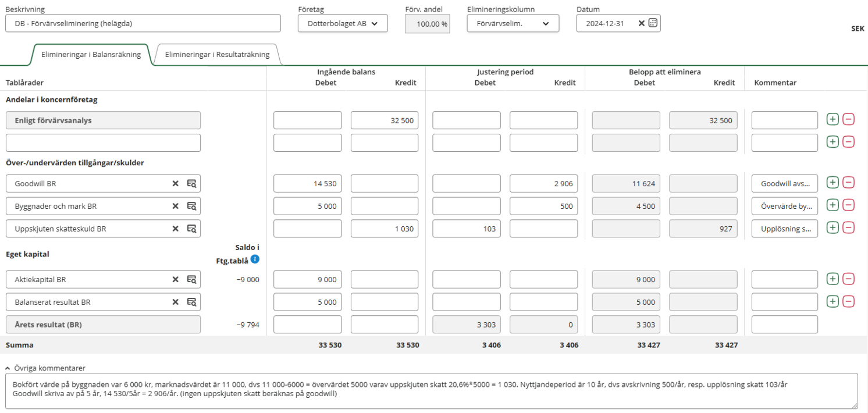Screen dimensions: 868x413
Task: Clear the Byggnader och mark BR row
Action: tap(175, 206)
